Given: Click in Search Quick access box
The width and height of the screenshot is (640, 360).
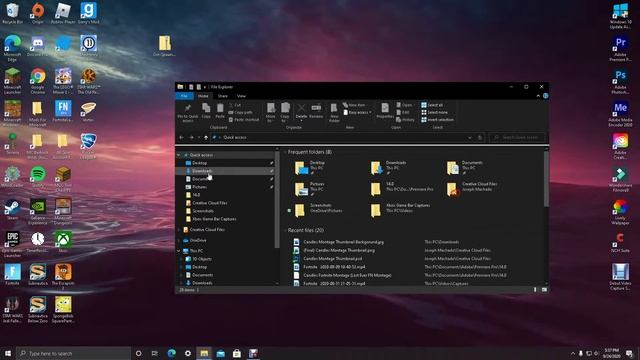Looking at the screenshot, I should tap(518, 138).
